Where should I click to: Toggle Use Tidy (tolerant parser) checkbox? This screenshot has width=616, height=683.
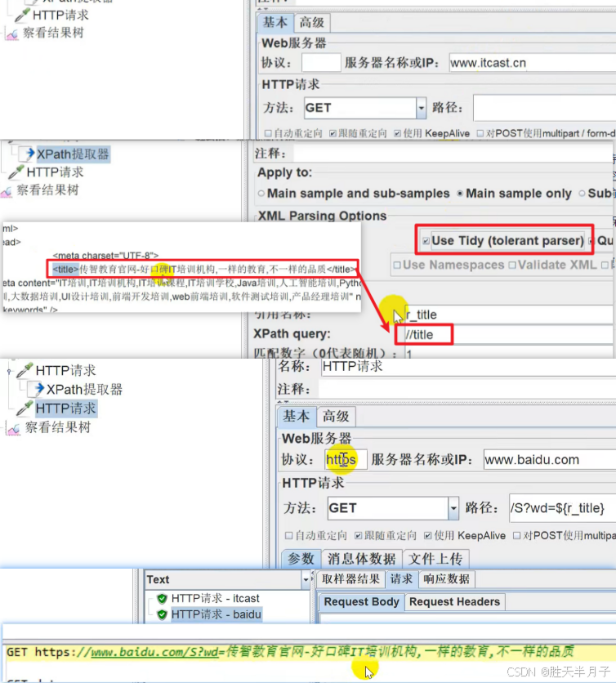point(426,241)
